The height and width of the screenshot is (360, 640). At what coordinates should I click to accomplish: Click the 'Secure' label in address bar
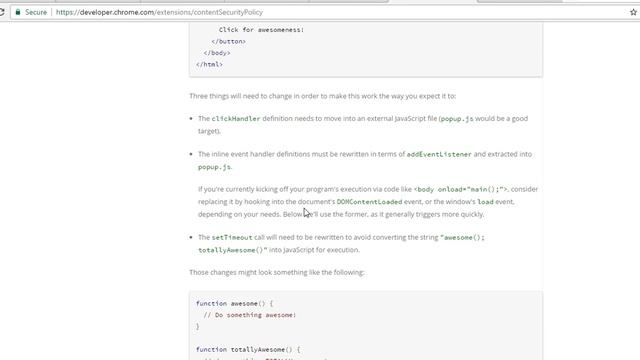(x=36, y=12)
